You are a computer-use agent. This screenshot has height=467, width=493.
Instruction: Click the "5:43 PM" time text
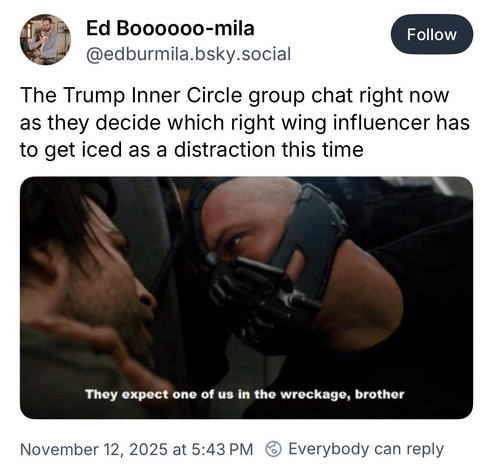[222, 449]
